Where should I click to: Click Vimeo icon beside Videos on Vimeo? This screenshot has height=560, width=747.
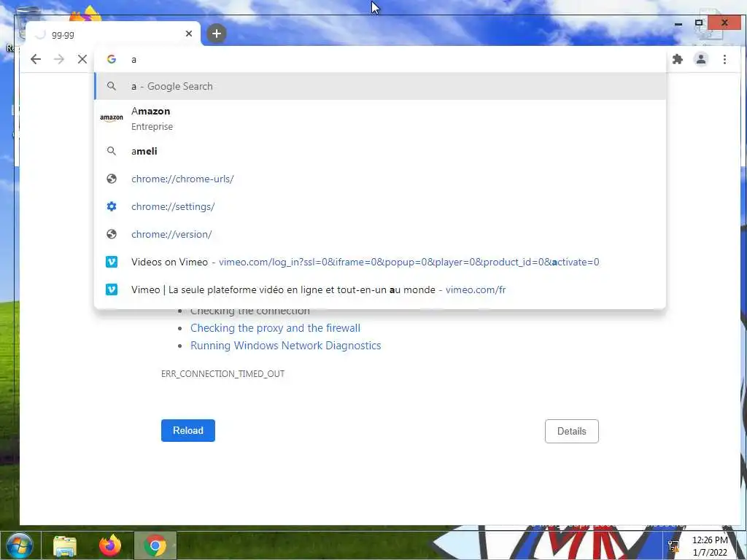[x=112, y=262]
